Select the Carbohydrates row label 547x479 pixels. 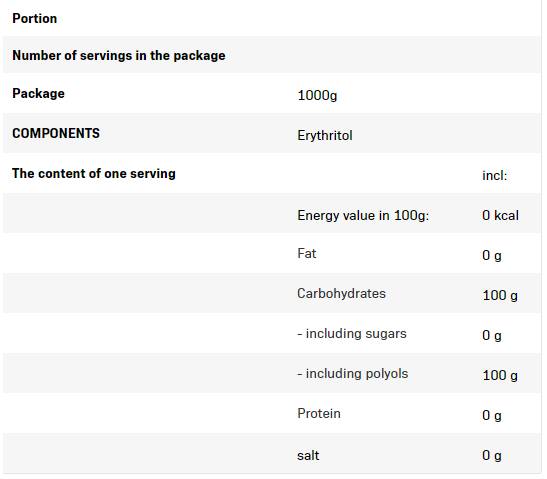click(341, 293)
